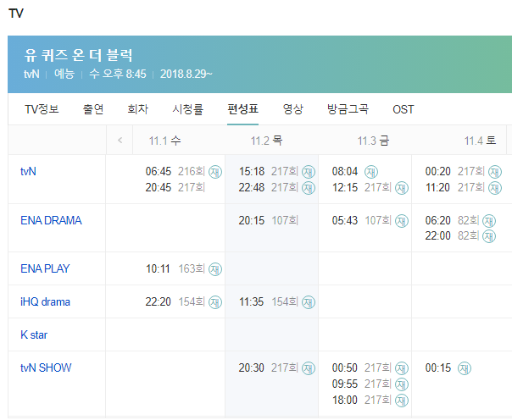The height and width of the screenshot is (420, 512).
Task: Click rerun badge on tvN 00:20 entry
Action: [495, 172]
